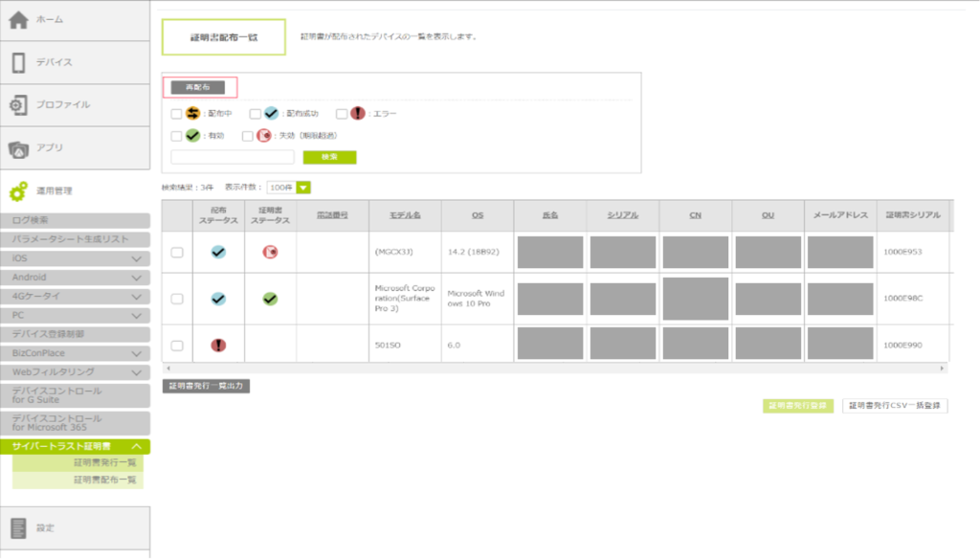Click green valid certificate icon in Surface row
The width and height of the screenshot is (980, 559).
point(270,299)
